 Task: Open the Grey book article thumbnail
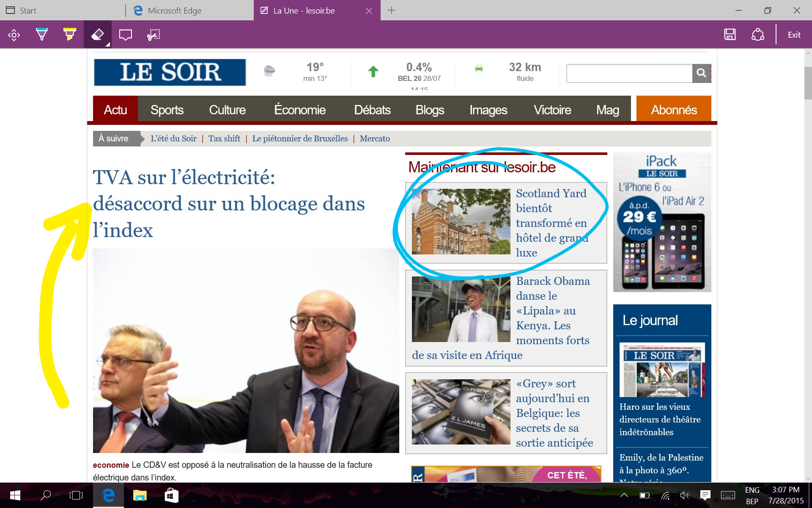[461, 412]
